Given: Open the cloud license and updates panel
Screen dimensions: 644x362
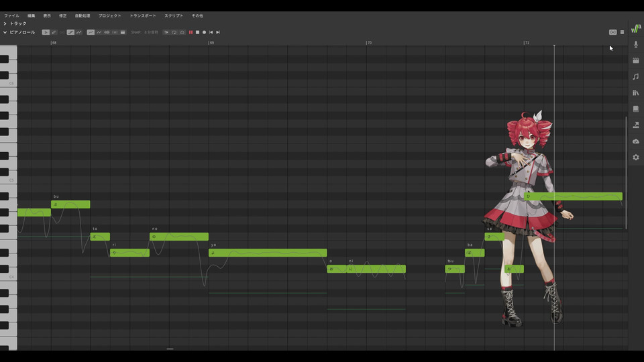Looking at the screenshot, I should (636, 141).
